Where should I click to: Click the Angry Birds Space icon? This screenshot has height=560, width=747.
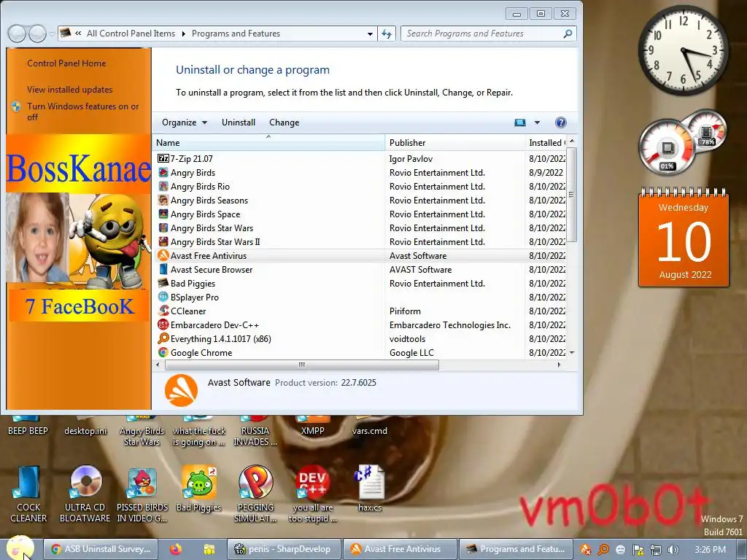coord(163,214)
